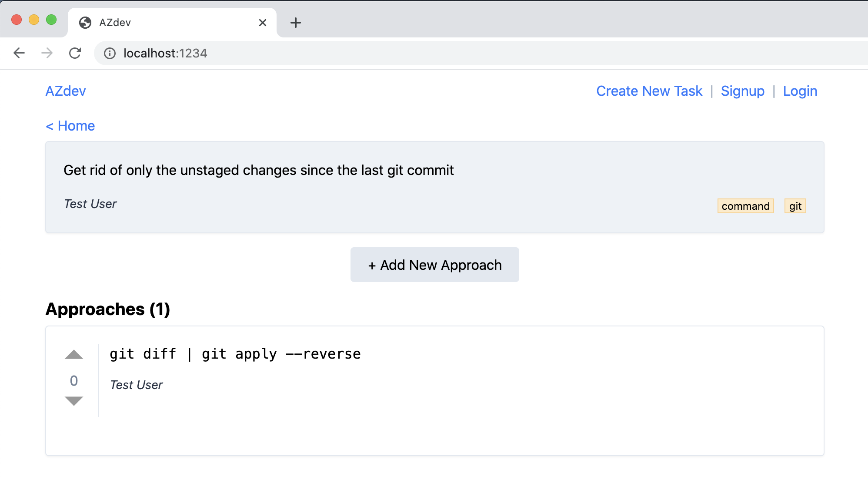Click the globe favicon on AZdev tab

click(x=85, y=23)
